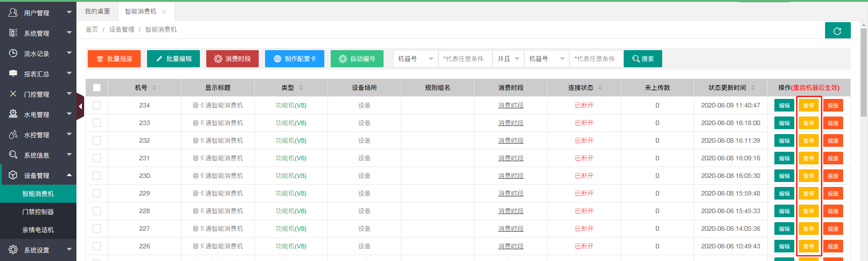Open the first 机器号 search field dropdown
This screenshot has width=868, height=261.
click(415, 59)
